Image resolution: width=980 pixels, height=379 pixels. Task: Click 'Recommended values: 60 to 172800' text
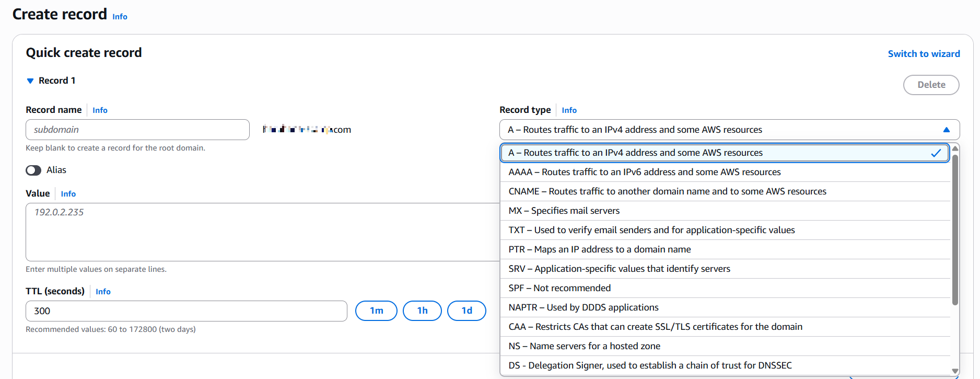(111, 329)
